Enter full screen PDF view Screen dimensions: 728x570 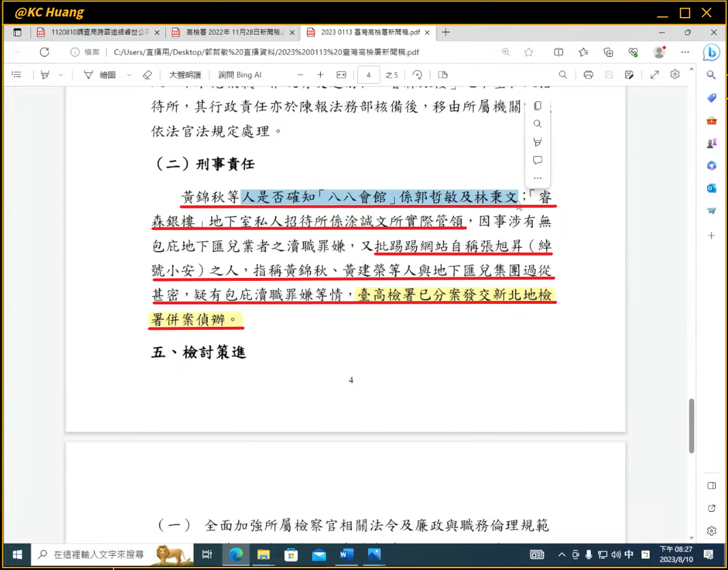tap(654, 75)
